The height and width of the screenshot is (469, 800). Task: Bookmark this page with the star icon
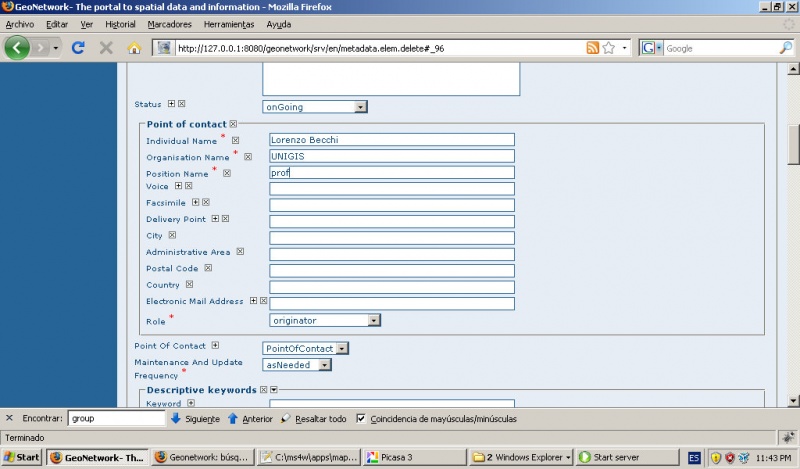tap(608, 47)
